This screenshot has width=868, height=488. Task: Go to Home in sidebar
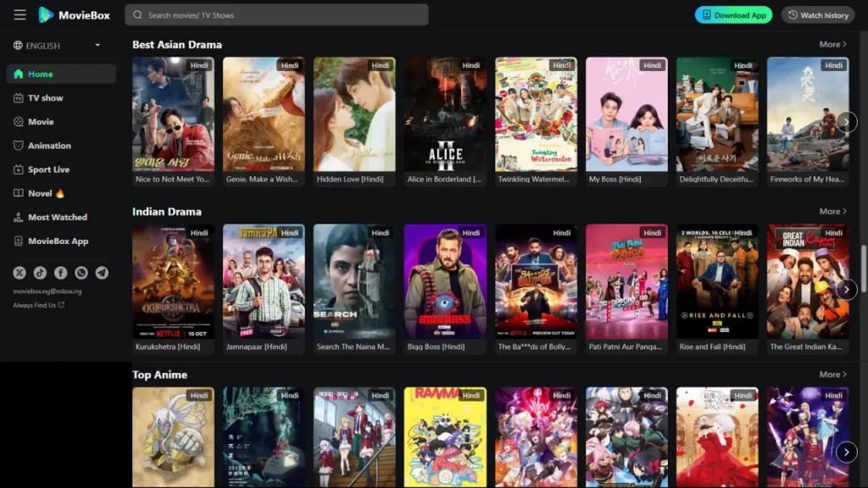pyautogui.click(x=61, y=74)
